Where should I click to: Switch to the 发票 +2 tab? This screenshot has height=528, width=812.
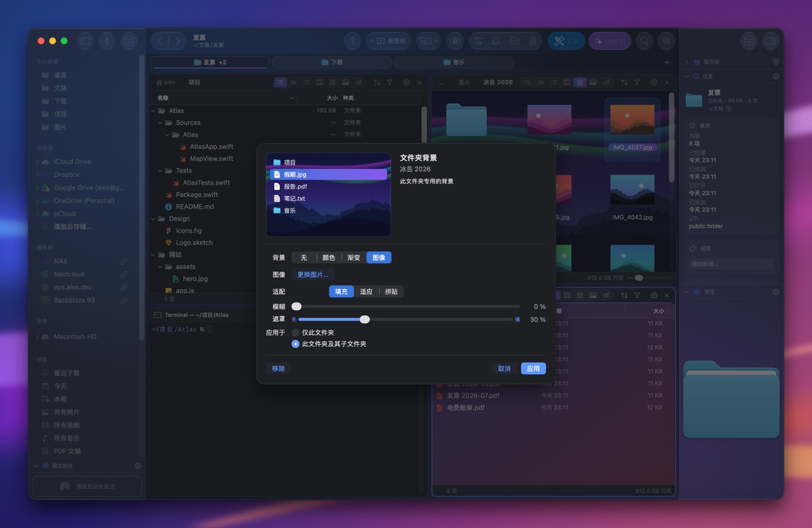[210, 62]
